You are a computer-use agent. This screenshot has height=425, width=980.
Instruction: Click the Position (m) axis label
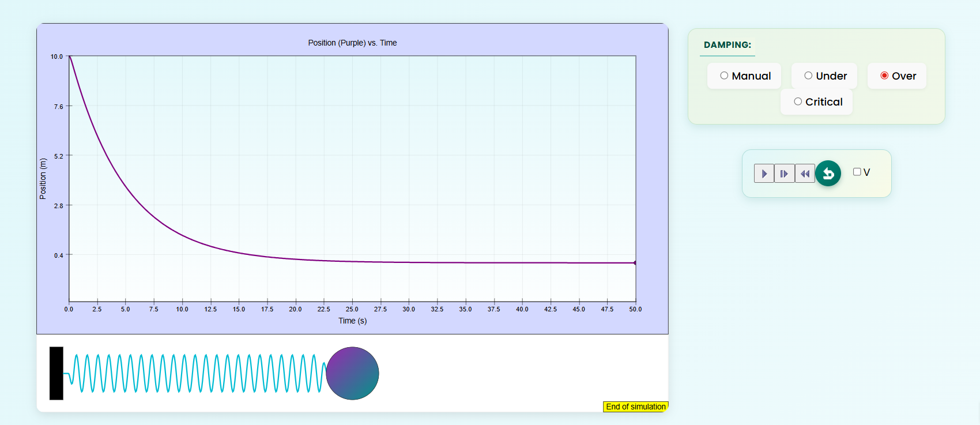43,179
